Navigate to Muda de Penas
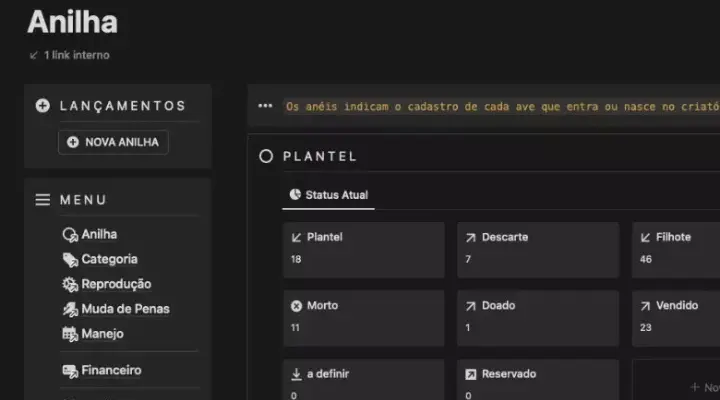720x400 pixels. pyautogui.click(x=123, y=309)
